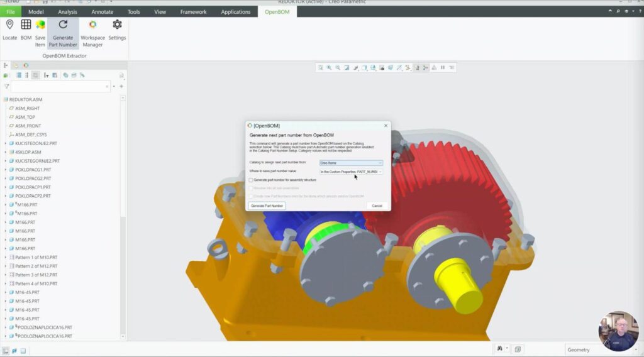Select POKLOPACG2.PRT in model tree
This screenshot has width=644, height=357.
33,178
